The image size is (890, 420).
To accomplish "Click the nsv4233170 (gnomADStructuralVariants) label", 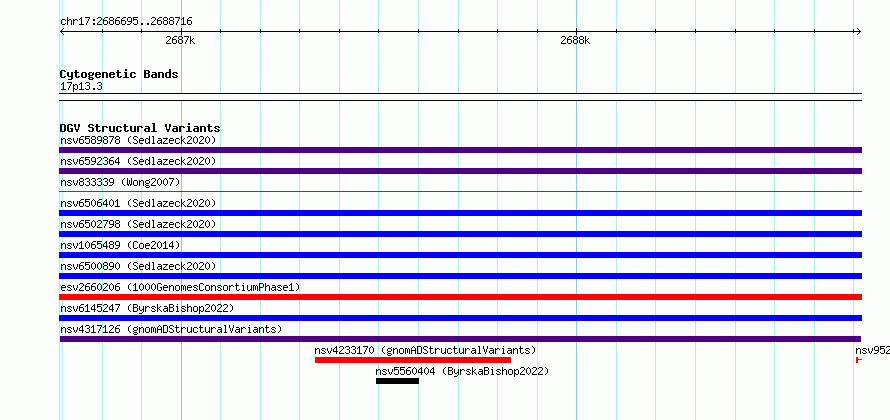I will click(x=425, y=350).
